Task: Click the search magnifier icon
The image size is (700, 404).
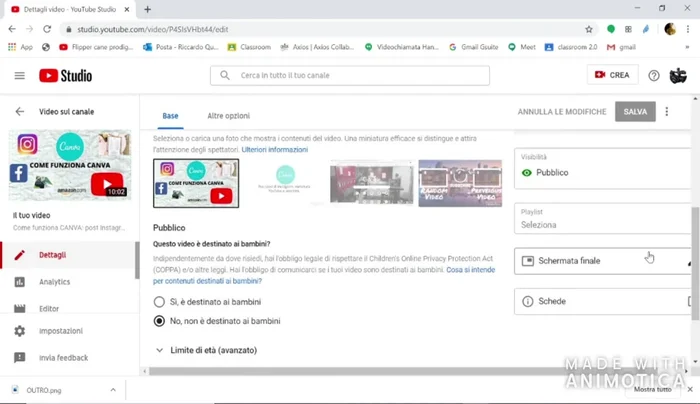Action: (225, 75)
